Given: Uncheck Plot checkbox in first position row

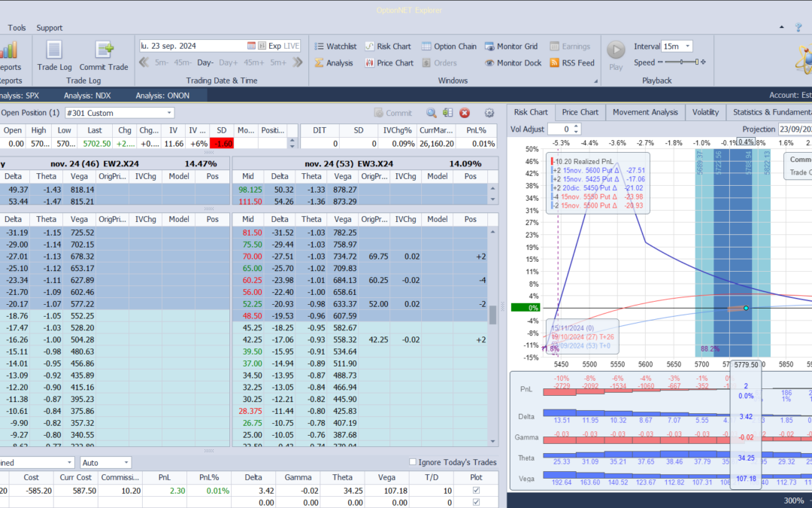Looking at the screenshot, I should point(474,491).
